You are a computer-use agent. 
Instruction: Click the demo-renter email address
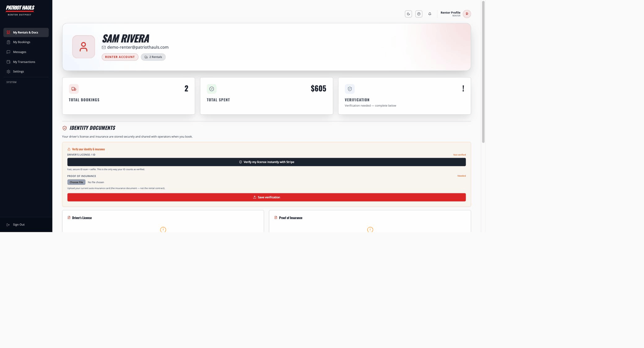[138, 47]
